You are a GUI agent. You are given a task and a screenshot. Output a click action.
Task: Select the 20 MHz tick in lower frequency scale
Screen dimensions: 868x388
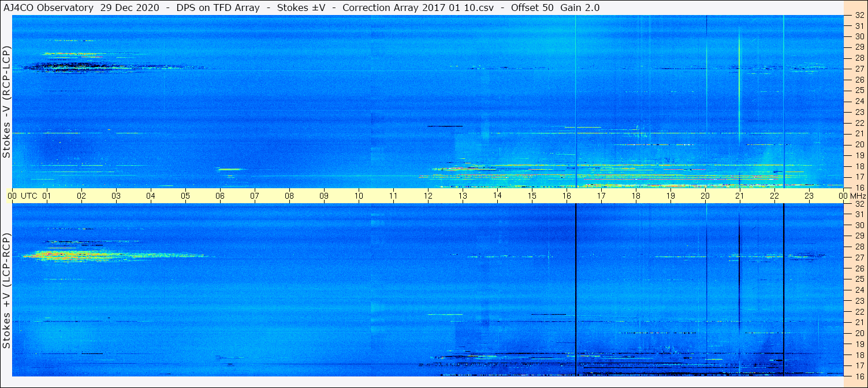coord(859,333)
